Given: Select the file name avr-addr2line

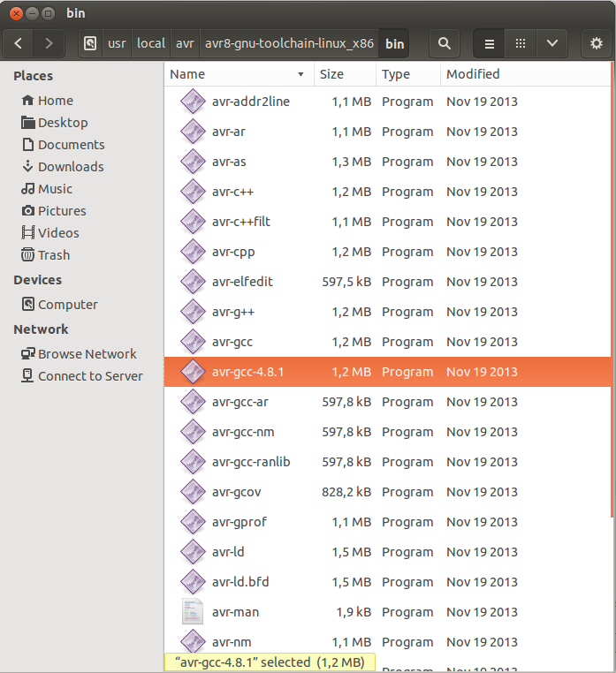Looking at the screenshot, I should click(x=251, y=102).
